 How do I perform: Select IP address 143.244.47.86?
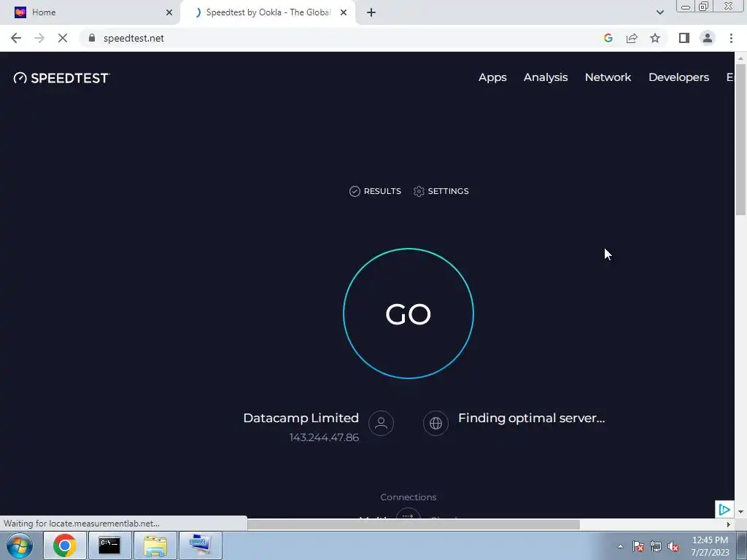324,437
